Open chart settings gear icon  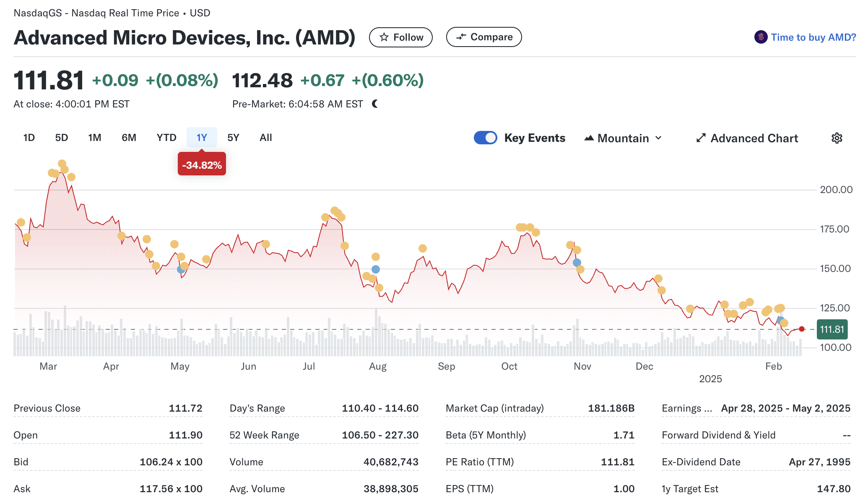(837, 138)
